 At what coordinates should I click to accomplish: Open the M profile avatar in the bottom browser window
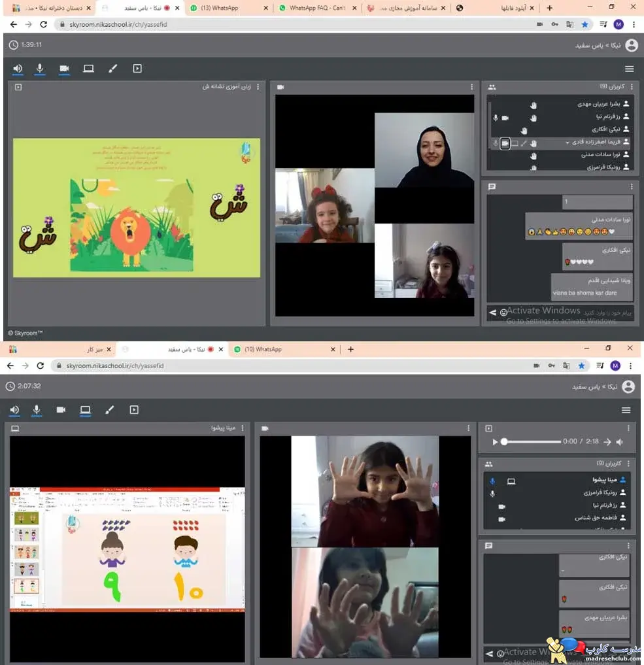click(615, 366)
